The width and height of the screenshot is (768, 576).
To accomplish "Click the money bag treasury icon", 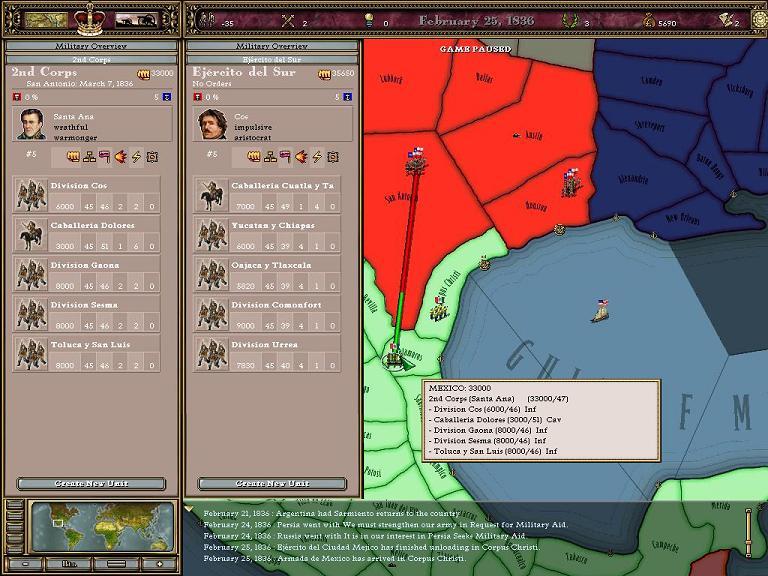I will [649, 21].
